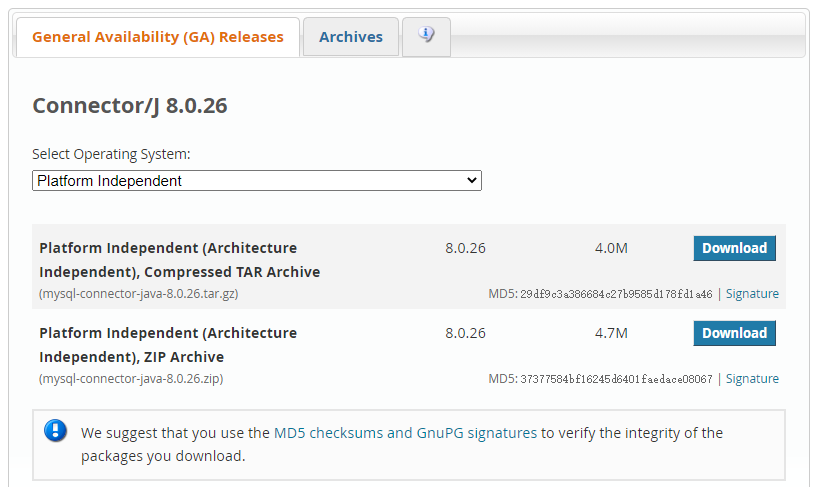836x487 pixels.
Task: Download the Compressed TAR Archive
Action: tap(734, 248)
